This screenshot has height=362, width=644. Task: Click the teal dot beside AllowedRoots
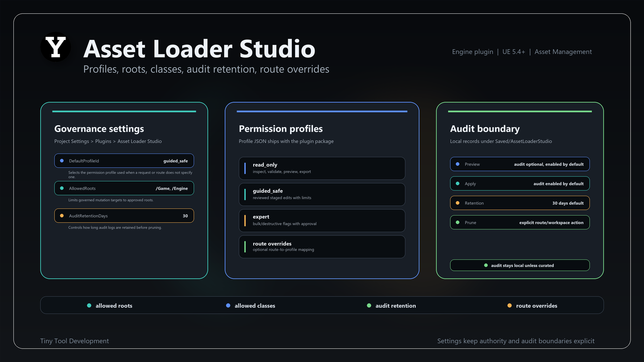point(62,188)
